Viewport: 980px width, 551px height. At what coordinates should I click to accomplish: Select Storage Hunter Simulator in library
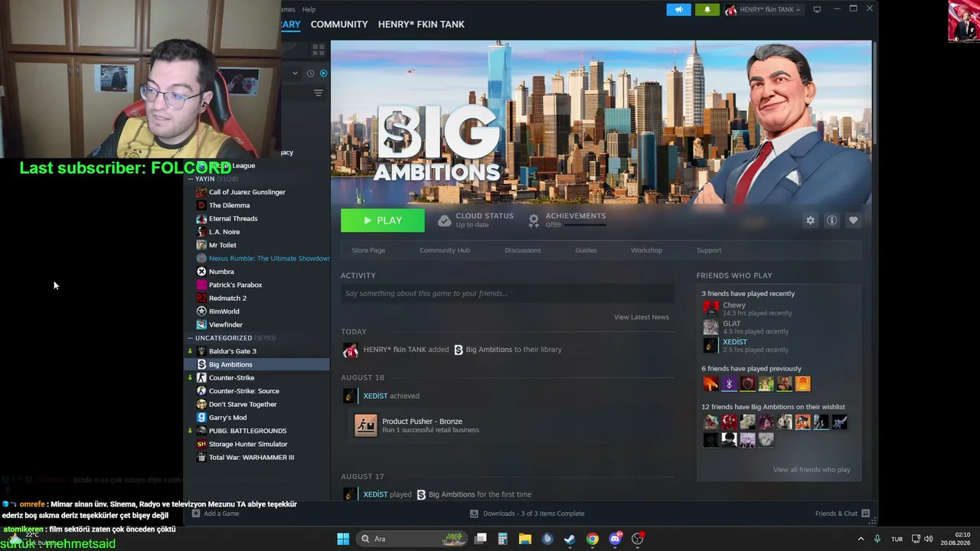[248, 444]
